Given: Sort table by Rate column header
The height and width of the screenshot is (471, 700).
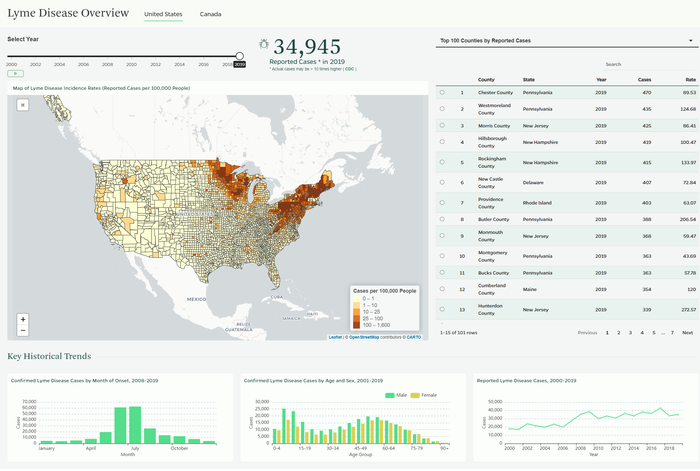Looking at the screenshot, I should (x=691, y=79).
